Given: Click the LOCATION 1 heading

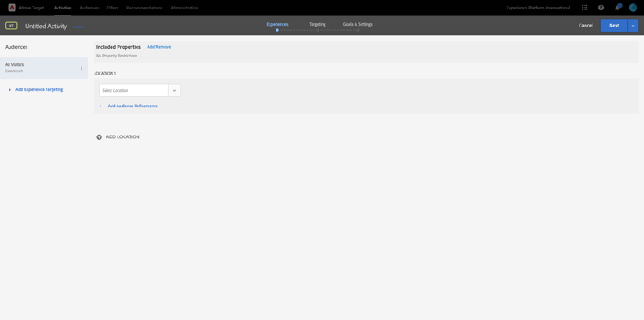Looking at the screenshot, I should [x=105, y=74].
